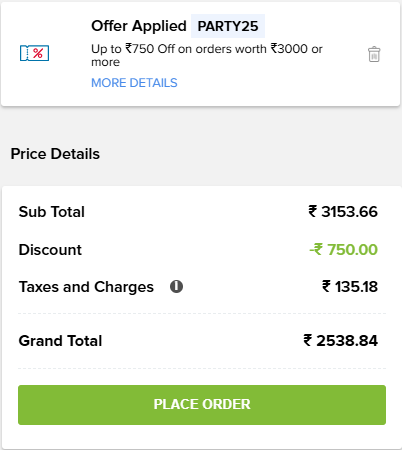Screen dimensions: 402x450
Task: Click the dashed divider above Grand Total
Action: click(202, 313)
